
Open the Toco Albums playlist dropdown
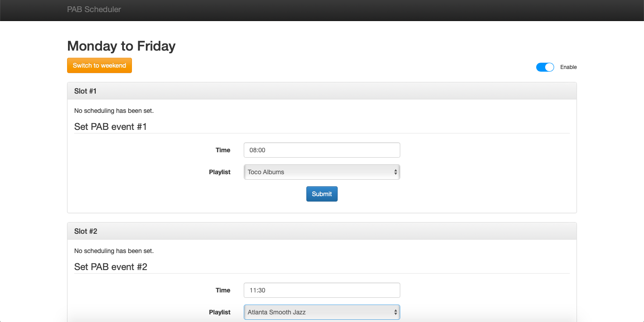click(x=322, y=172)
